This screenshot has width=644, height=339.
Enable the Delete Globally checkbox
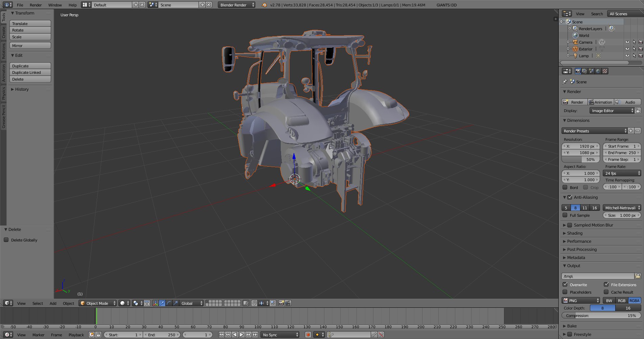(x=6, y=240)
